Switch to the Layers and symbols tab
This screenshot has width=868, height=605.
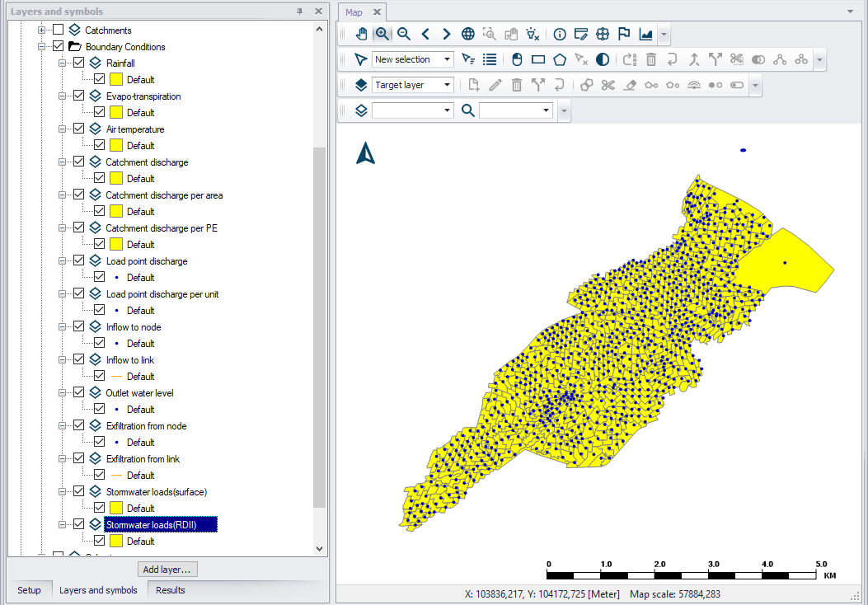point(98,590)
